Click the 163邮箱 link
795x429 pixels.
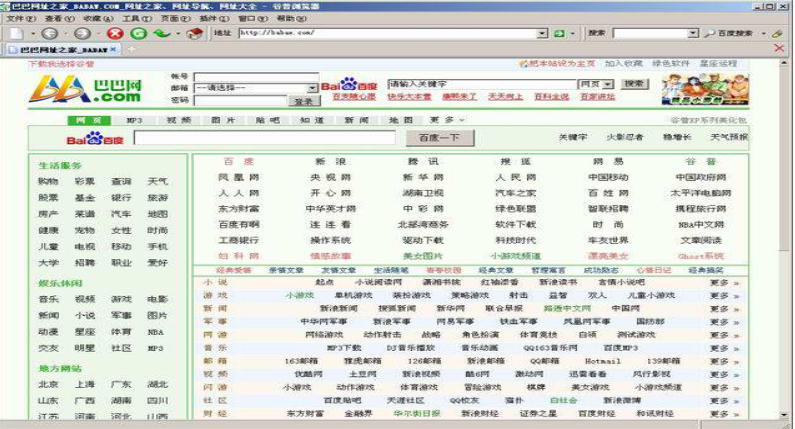[301, 362]
